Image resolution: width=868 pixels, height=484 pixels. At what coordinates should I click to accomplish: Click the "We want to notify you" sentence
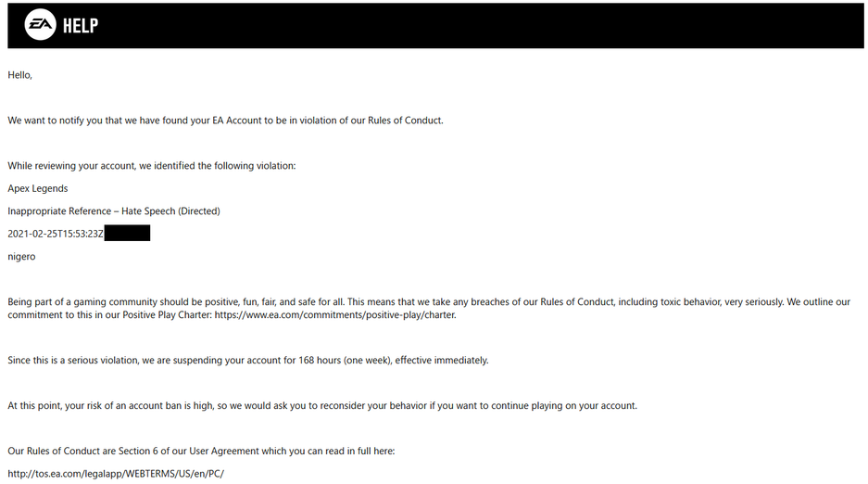tap(225, 121)
